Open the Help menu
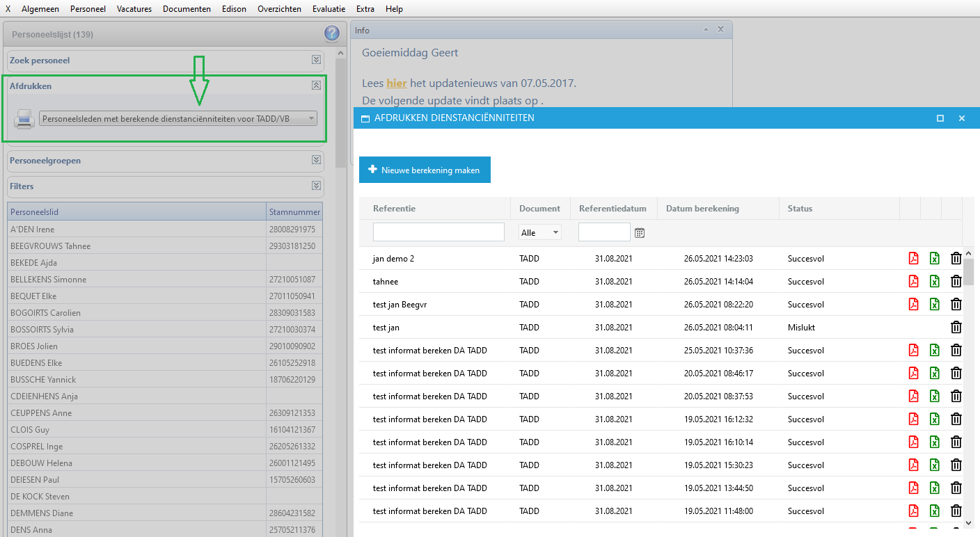Image resolution: width=980 pixels, height=537 pixels. [394, 9]
